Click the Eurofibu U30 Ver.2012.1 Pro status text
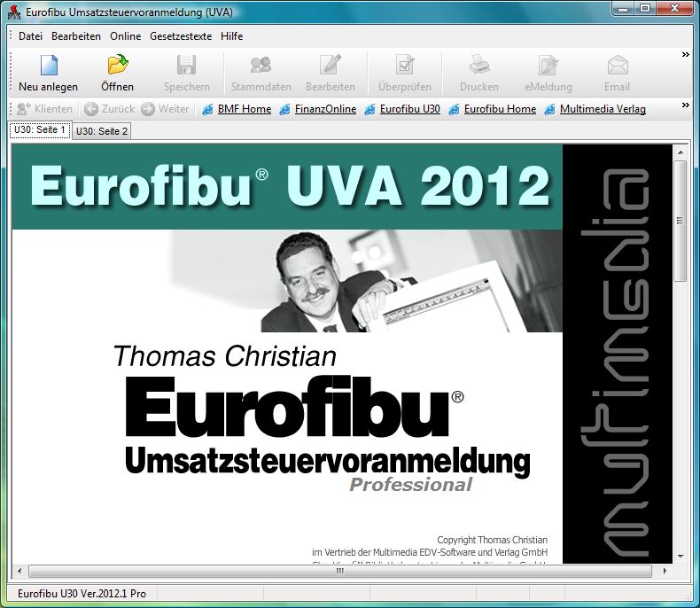The image size is (700, 608). 82,593
